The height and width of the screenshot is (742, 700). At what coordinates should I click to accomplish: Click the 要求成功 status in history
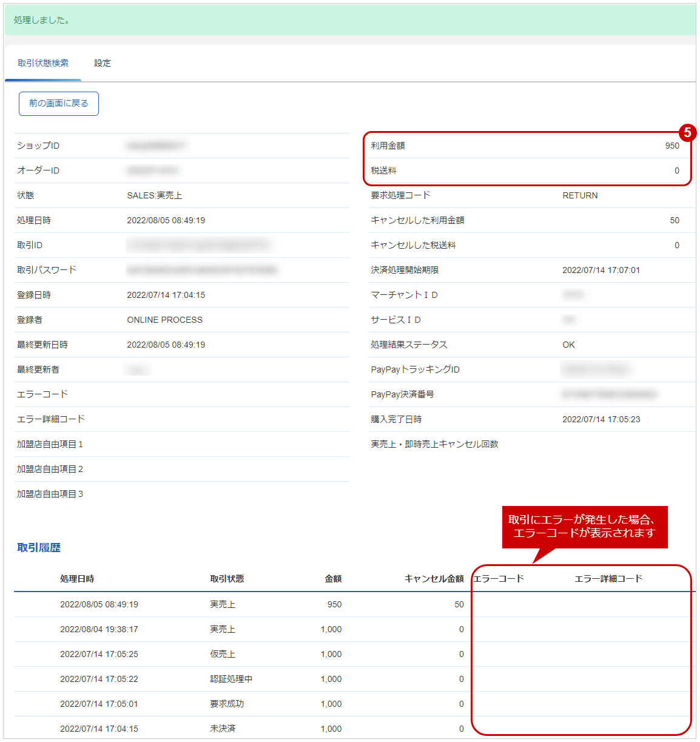[227, 704]
